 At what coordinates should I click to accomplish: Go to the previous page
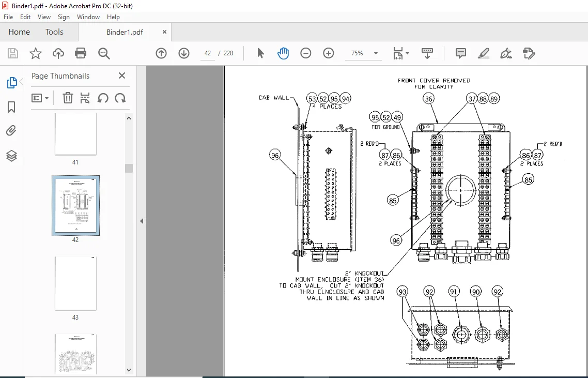pos(161,53)
